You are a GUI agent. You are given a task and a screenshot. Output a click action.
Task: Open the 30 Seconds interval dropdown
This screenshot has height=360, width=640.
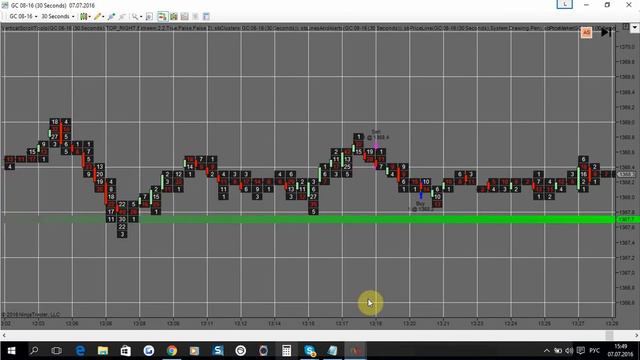click(x=58, y=16)
